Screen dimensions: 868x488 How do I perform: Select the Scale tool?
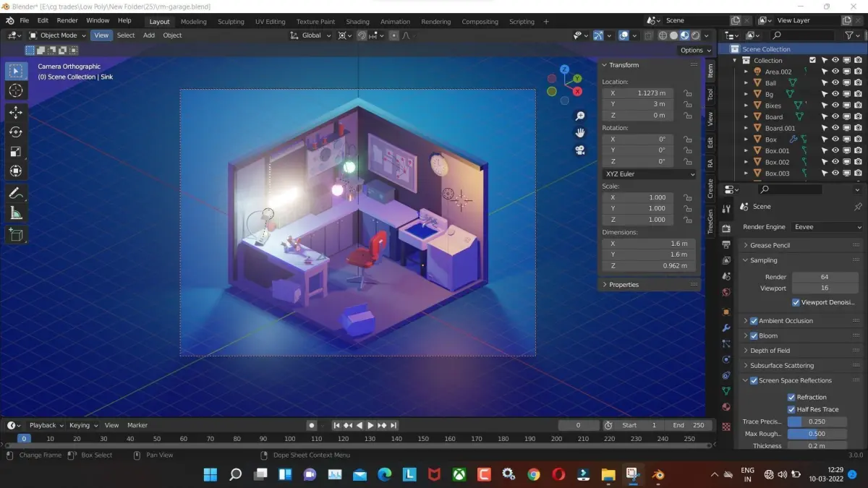click(x=16, y=152)
